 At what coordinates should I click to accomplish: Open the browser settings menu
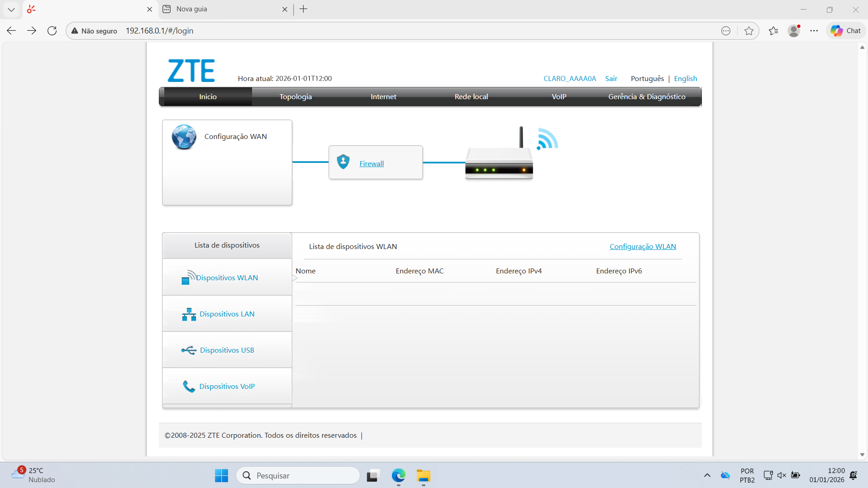pos(814,30)
